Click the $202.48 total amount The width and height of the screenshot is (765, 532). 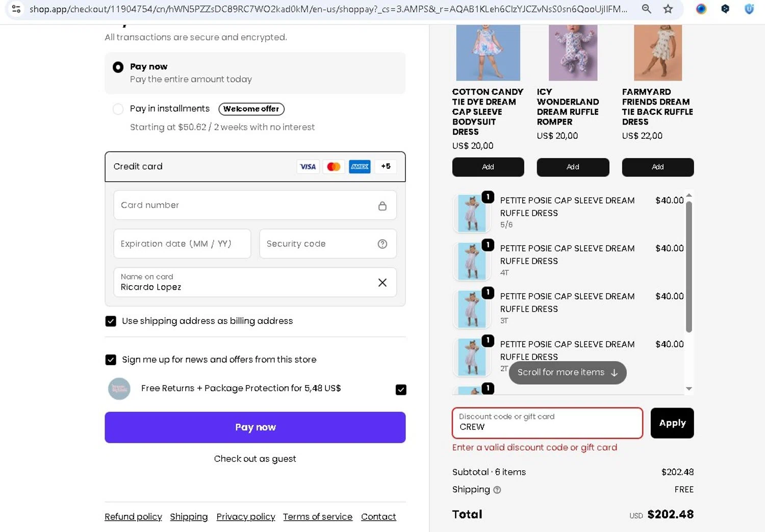coord(670,514)
